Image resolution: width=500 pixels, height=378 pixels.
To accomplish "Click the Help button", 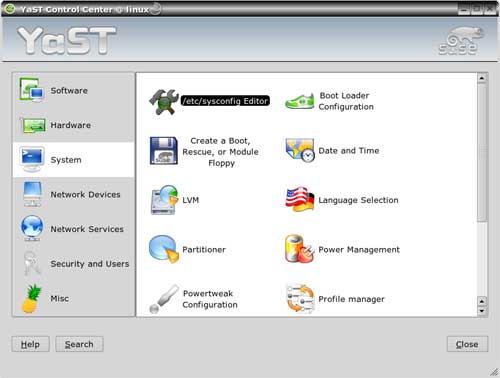I will 30,344.
